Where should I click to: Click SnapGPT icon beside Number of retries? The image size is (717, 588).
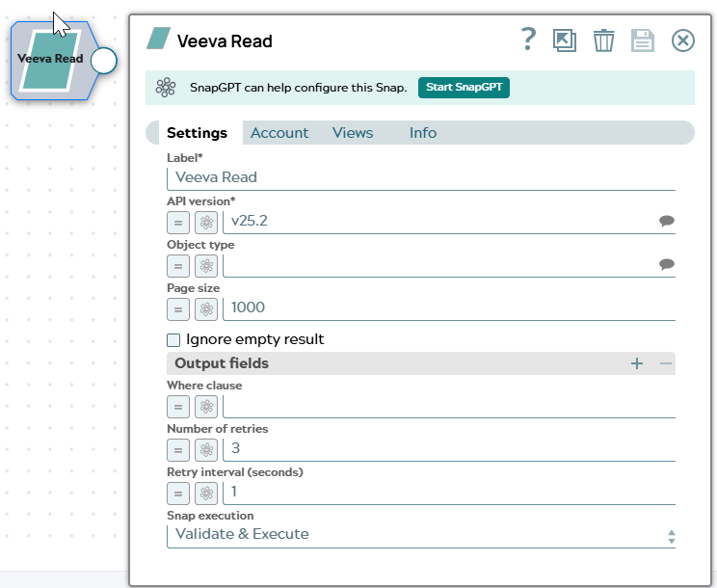pyautogui.click(x=206, y=450)
